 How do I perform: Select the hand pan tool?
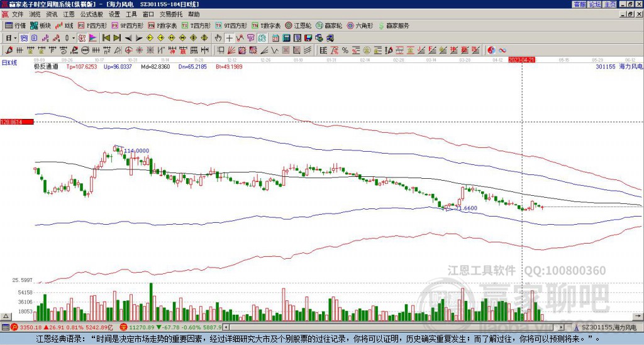[x=218, y=38]
